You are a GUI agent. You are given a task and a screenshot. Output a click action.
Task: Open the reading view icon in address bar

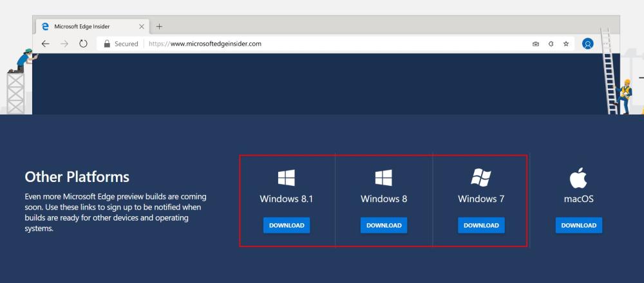pos(536,44)
